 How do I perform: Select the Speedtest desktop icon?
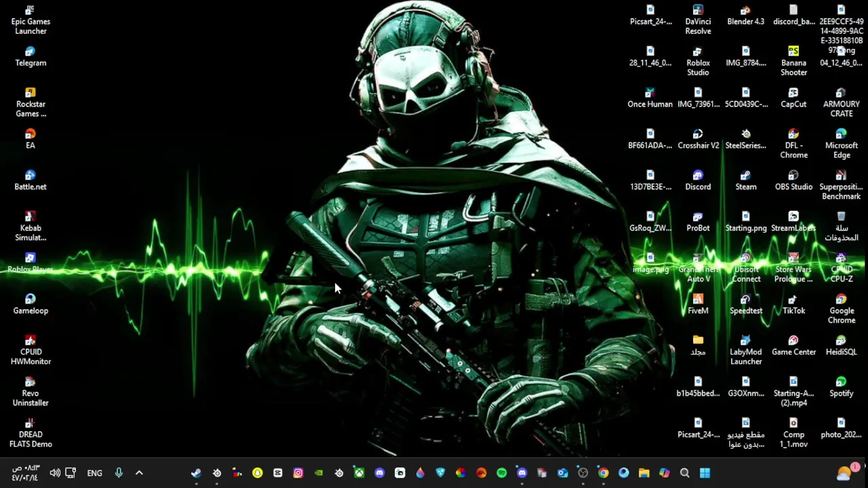pos(746,305)
